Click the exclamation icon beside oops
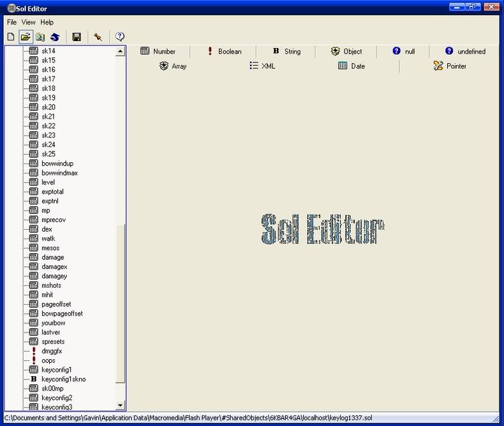The height and width of the screenshot is (426, 504). pos(34,360)
